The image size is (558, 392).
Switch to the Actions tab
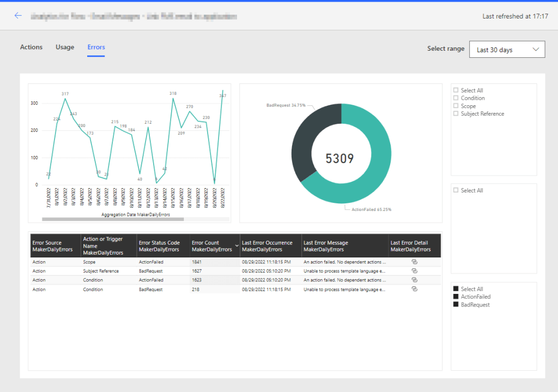pos(31,47)
